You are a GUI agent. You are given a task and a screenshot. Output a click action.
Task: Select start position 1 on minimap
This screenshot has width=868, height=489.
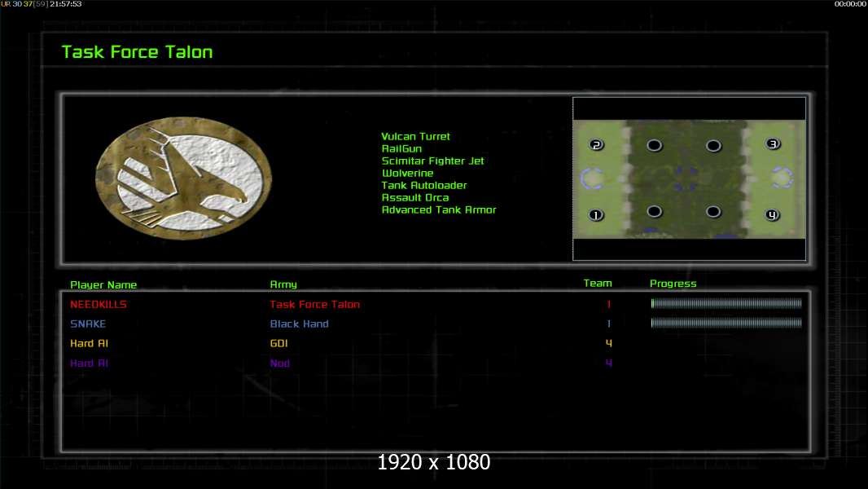[x=596, y=215]
